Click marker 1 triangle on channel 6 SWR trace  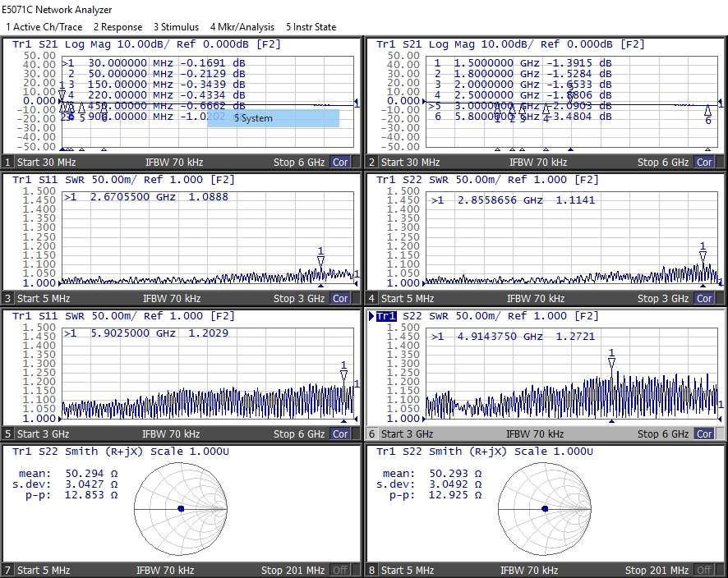tap(611, 363)
